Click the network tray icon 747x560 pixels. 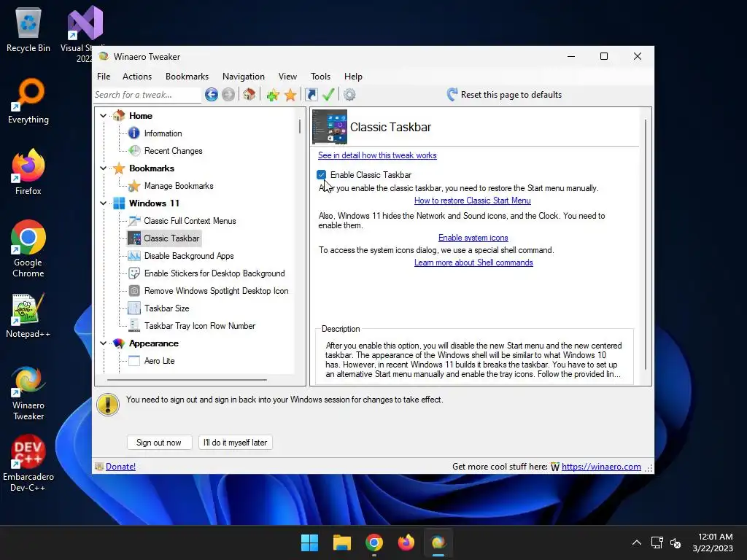(657, 542)
